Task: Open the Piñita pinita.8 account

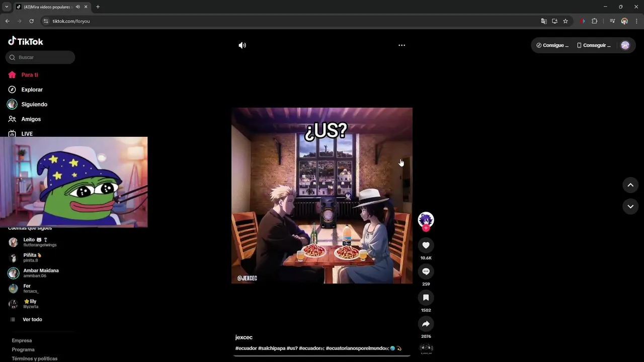Action: tap(25, 258)
